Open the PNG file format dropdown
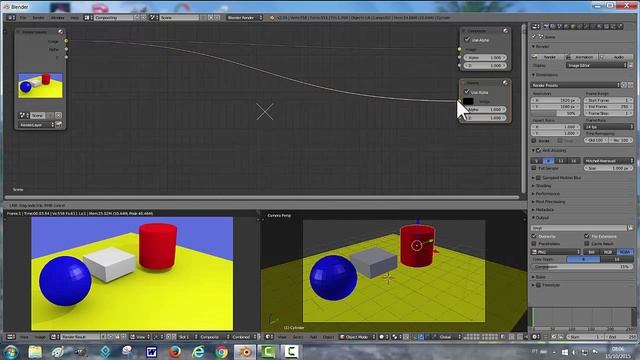640x360 pixels. click(556, 252)
